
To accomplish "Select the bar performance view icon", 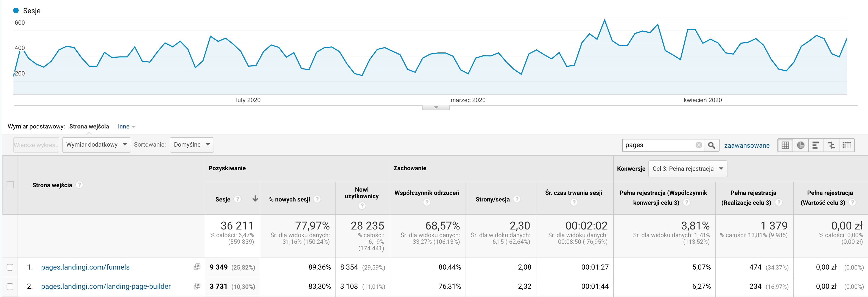I will pos(816,145).
